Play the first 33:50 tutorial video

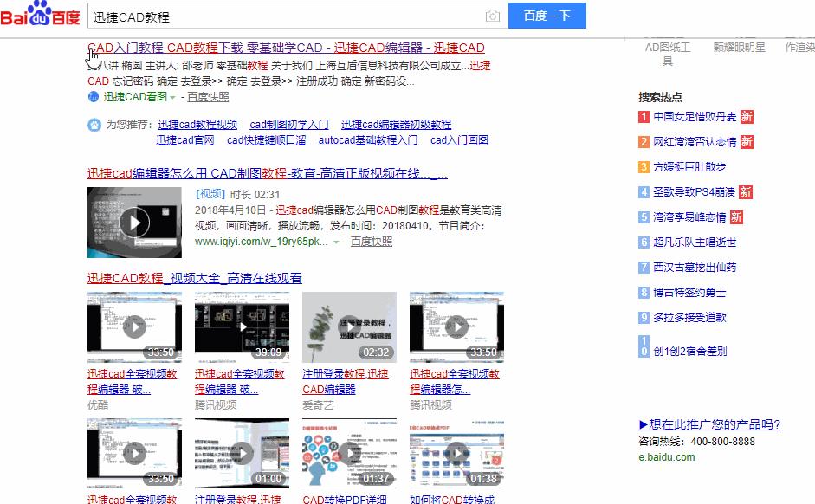(x=134, y=326)
